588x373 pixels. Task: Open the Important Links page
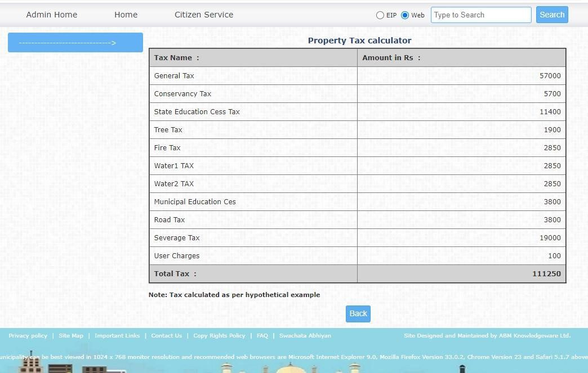click(117, 335)
